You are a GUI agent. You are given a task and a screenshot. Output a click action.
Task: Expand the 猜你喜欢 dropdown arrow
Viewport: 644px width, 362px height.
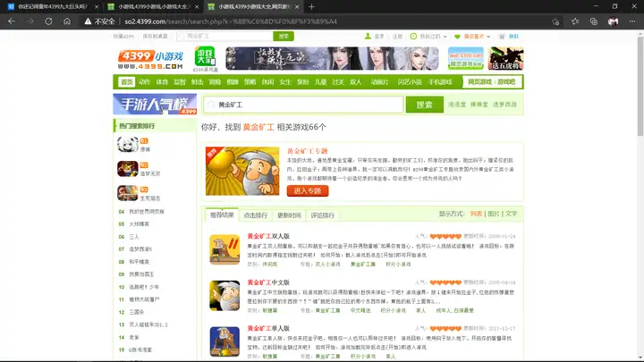point(488,37)
